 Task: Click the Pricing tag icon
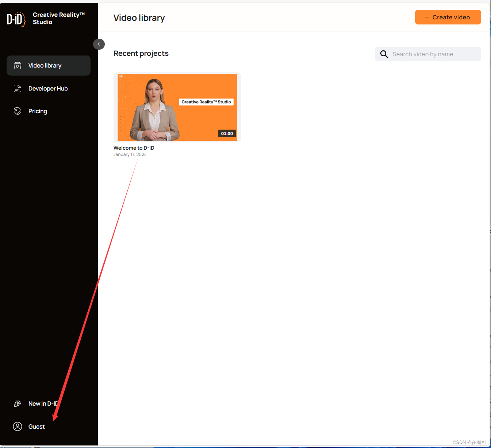(x=18, y=111)
